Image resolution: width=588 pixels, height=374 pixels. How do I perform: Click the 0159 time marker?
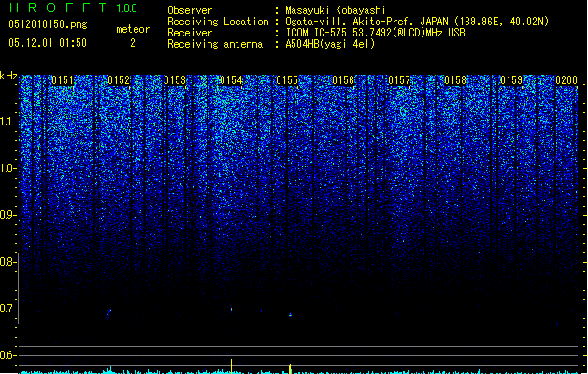coord(511,80)
